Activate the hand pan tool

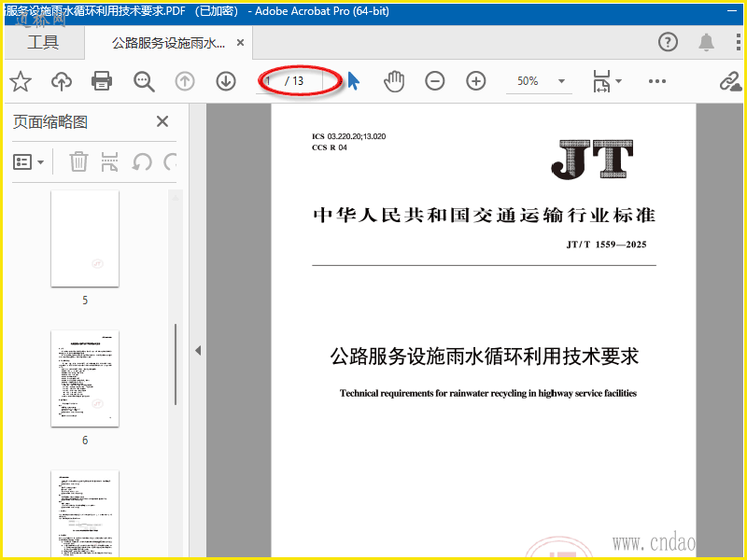pyautogui.click(x=394, y=81)
